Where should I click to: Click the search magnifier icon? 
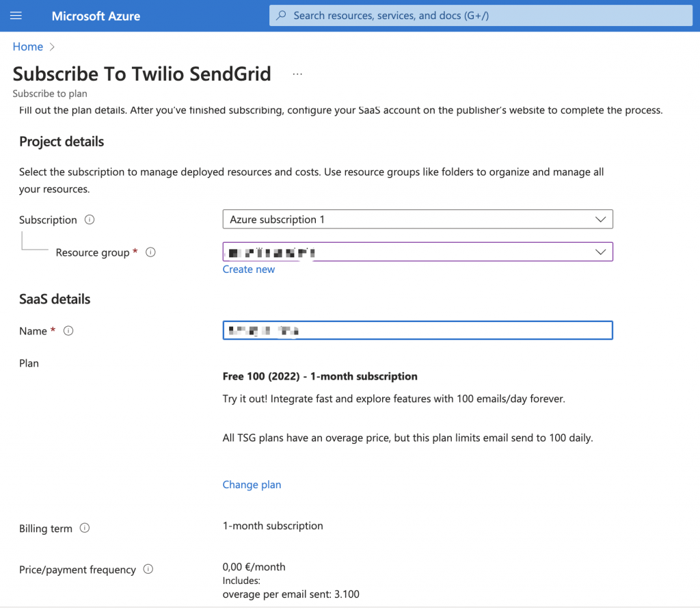pyautogui.click(x=281, y=16)
